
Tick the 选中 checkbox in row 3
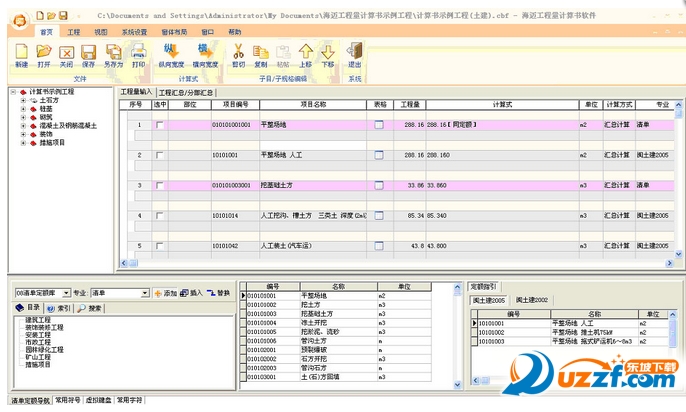coord(159,185)
